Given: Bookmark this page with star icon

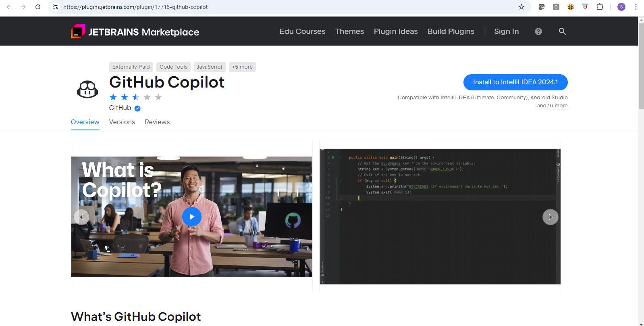Looking at the screenshot, I should [521, 7].
